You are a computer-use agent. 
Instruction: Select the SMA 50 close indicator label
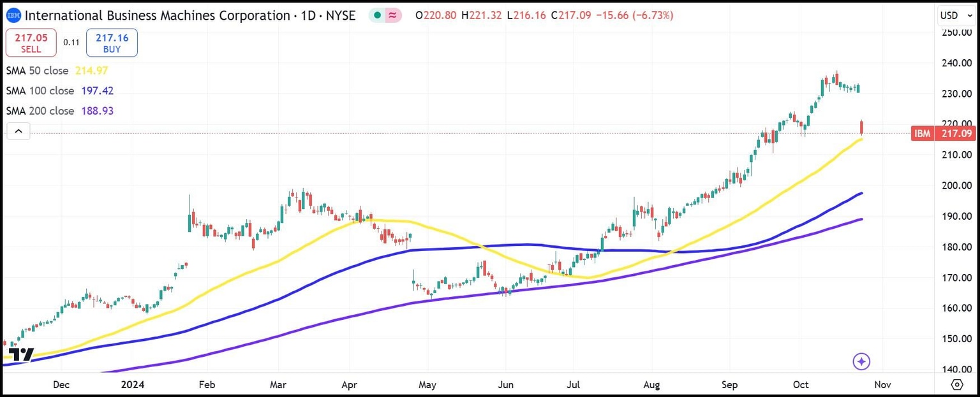click(x=38, y=71)
